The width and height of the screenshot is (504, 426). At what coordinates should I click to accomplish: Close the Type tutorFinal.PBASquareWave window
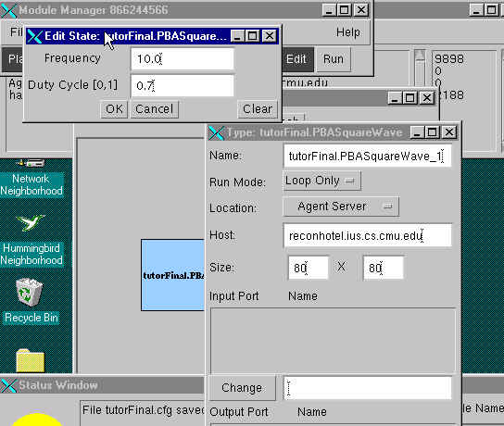coord(449,132)
